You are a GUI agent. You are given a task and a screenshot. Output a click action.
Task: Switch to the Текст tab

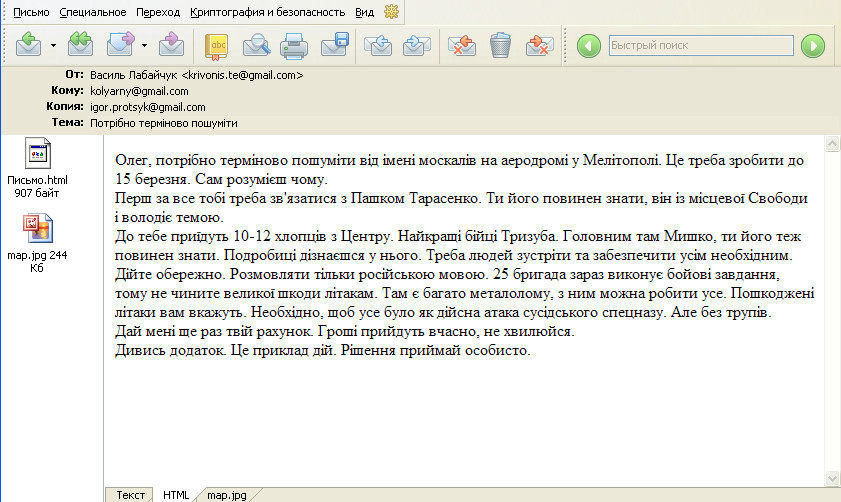point(130,495)
